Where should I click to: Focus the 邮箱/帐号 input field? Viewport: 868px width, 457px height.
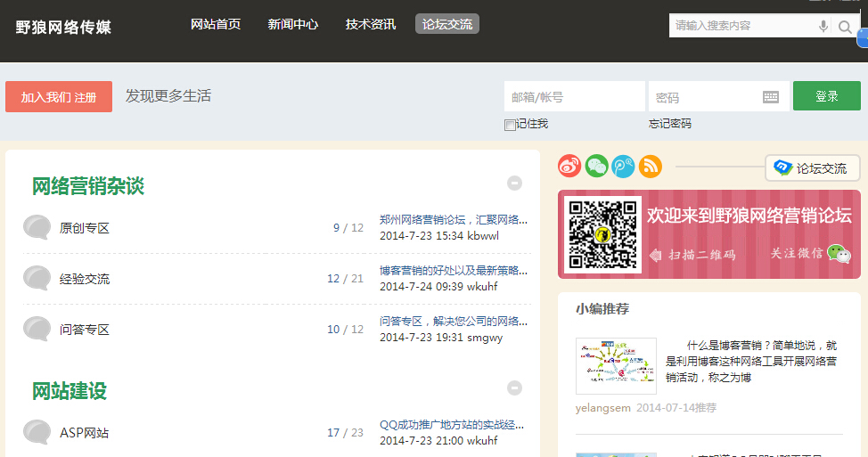coord(574,97)
